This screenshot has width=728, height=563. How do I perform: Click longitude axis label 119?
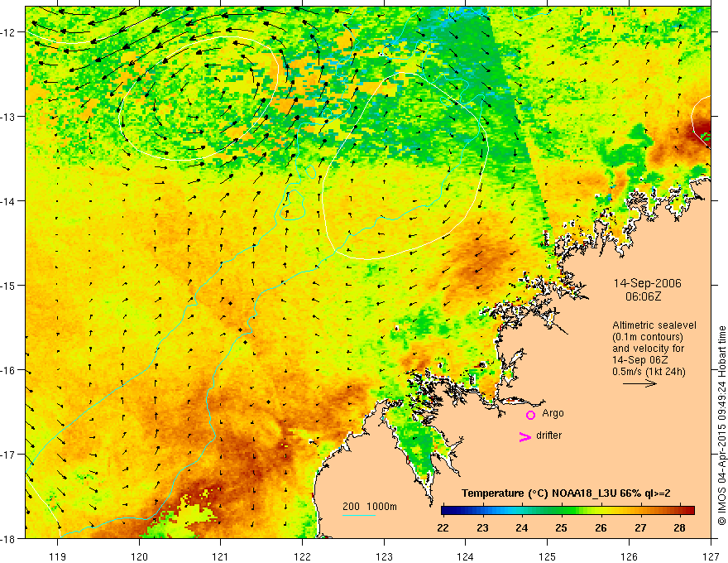coord(58,556)
